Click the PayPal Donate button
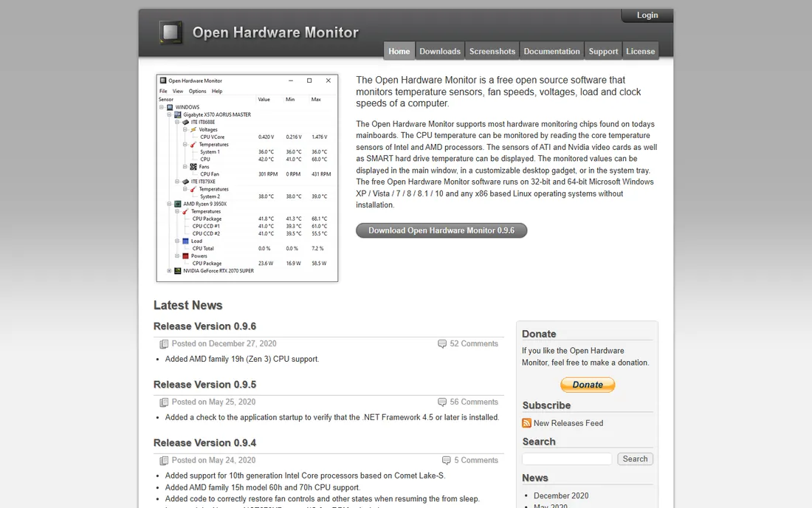This screenshot has height=508, width=812. point(588,385)
